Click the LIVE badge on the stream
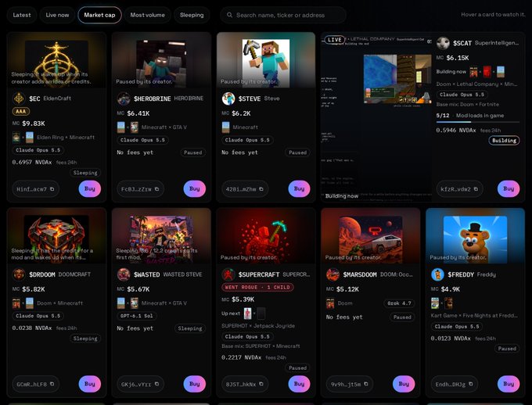Viewport: 532px width, 405px height. pos(335,40)
